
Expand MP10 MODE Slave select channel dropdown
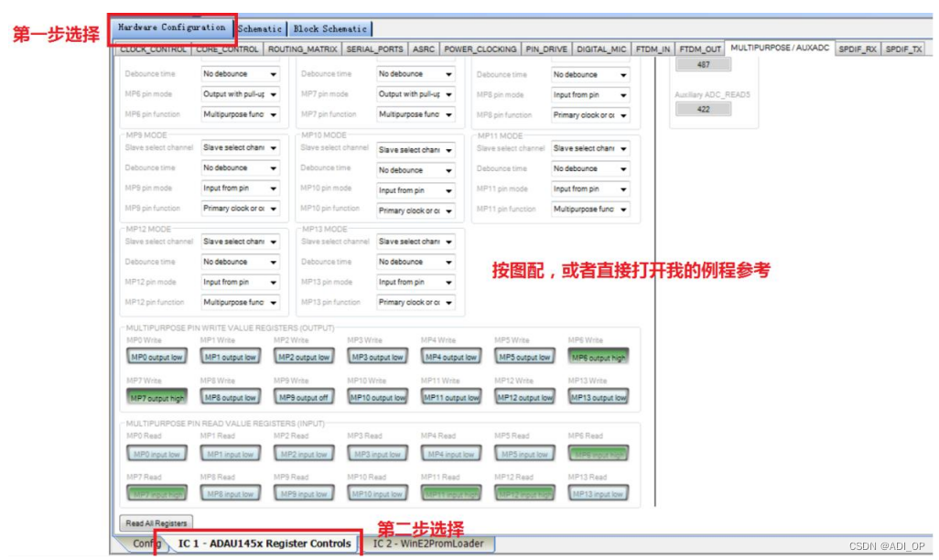[416, 150]
